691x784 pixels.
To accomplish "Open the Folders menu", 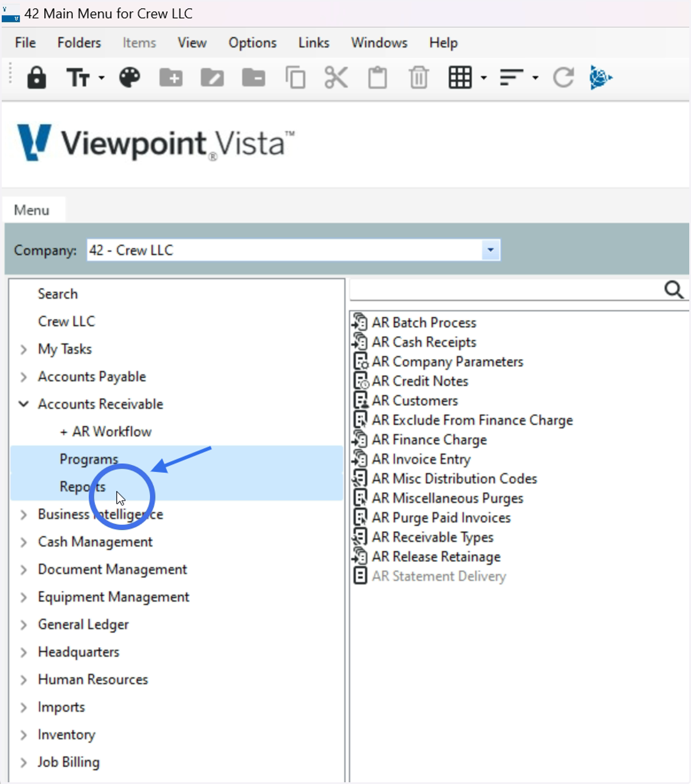I will (79, 43).
